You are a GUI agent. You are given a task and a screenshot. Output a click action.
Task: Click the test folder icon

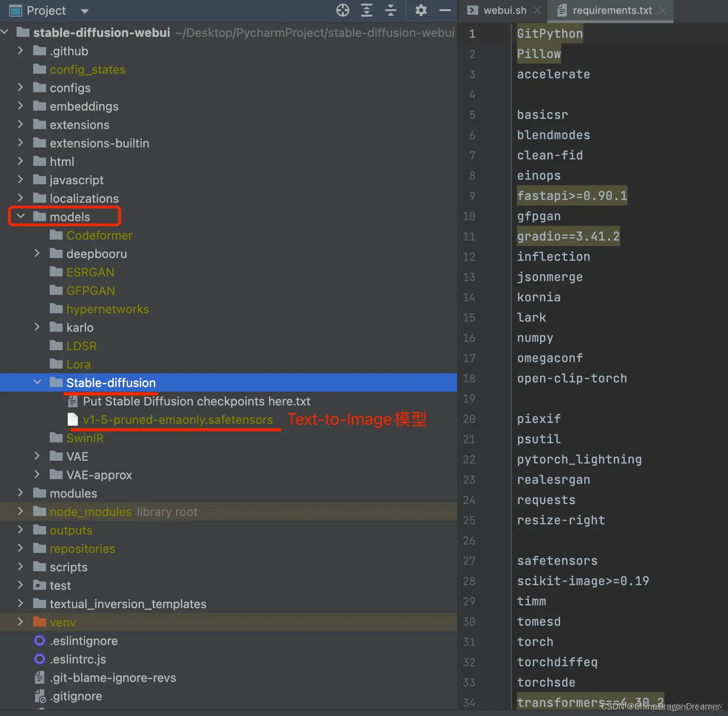[x=40, y=585]
